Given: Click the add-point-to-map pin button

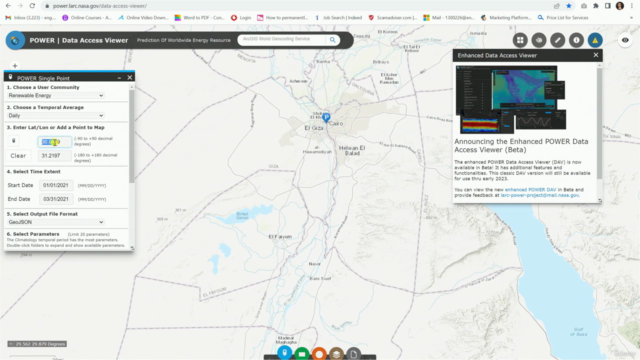Looking at the screenshot, I should point(13,141).
